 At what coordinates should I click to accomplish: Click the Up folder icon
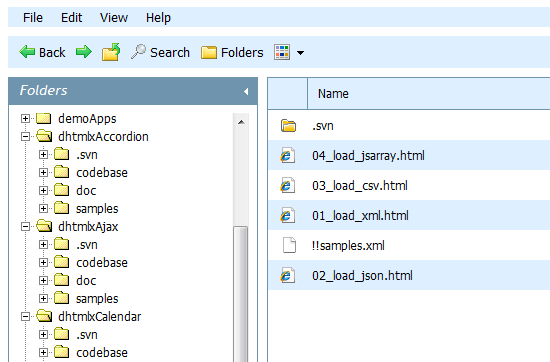[x=111, y=52]
